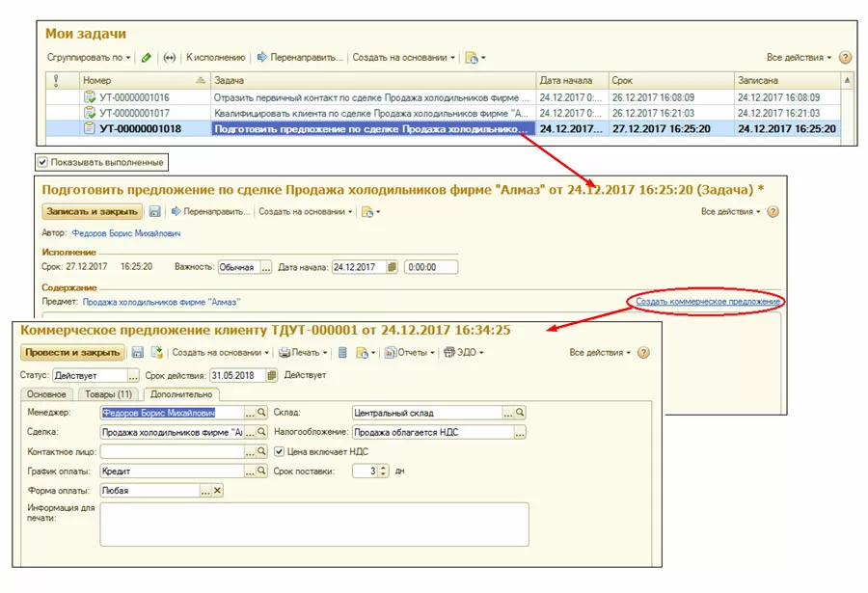Click the save icon in the commercial offer toolbar
Image resolution: width=868 pixels, height=593 pixels.
[137, 353]
